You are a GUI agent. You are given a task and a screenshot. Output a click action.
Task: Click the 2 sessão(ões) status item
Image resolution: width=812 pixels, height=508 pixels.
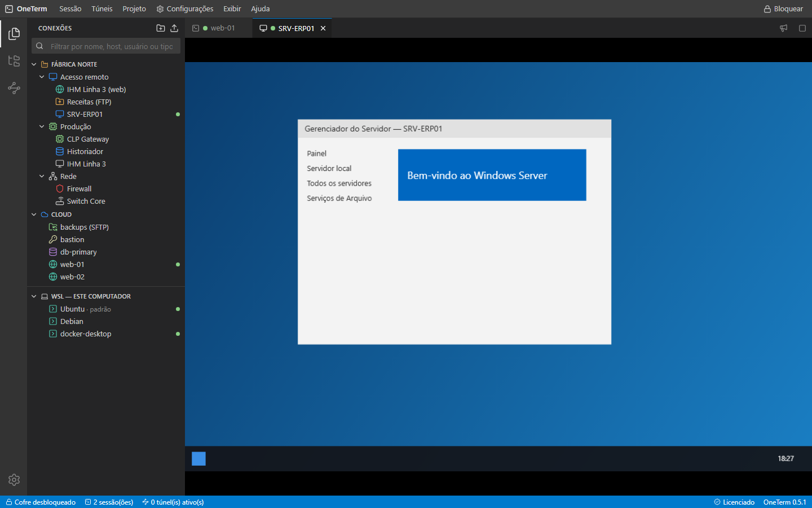tap(109, 502)
